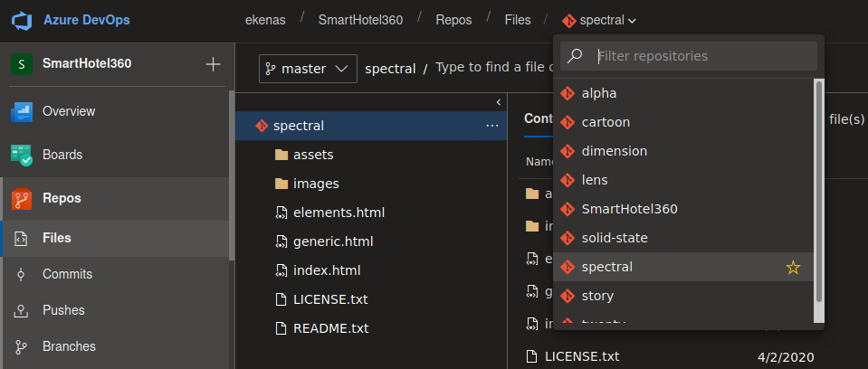The image size is (868, 369).
Task: Click the Files icon in sidebar
Action: [21, 239]
